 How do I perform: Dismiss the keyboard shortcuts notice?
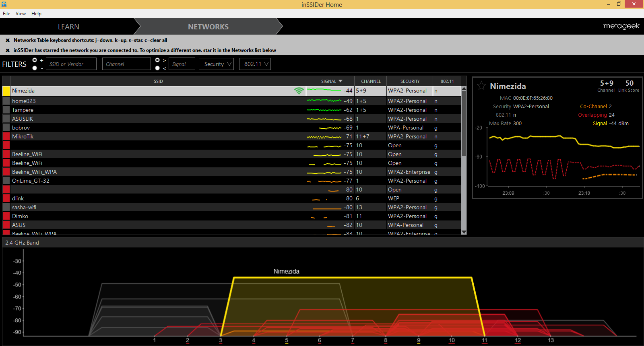(x=8, y=40)
